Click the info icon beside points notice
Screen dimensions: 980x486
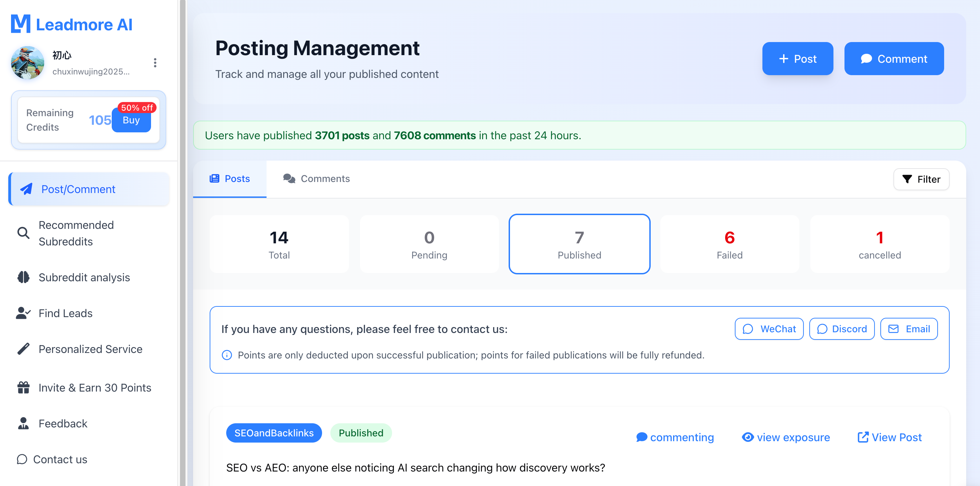click(x=227, y=355)
